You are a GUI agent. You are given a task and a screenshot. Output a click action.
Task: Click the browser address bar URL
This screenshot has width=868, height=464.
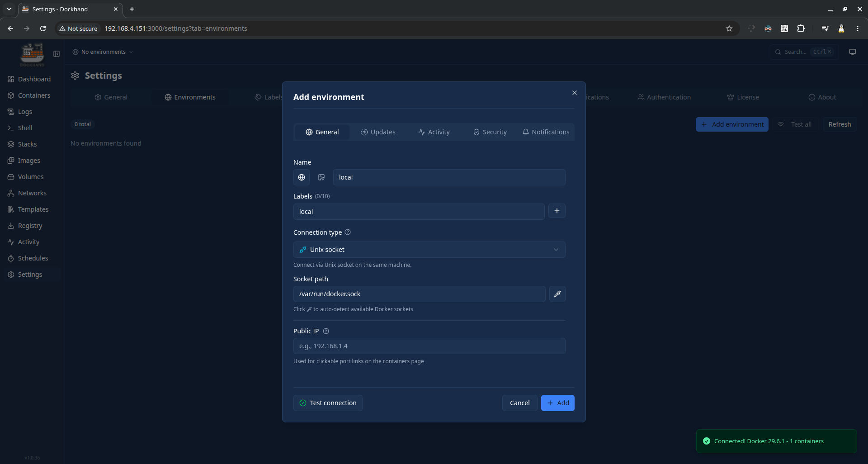pos(176,28)
